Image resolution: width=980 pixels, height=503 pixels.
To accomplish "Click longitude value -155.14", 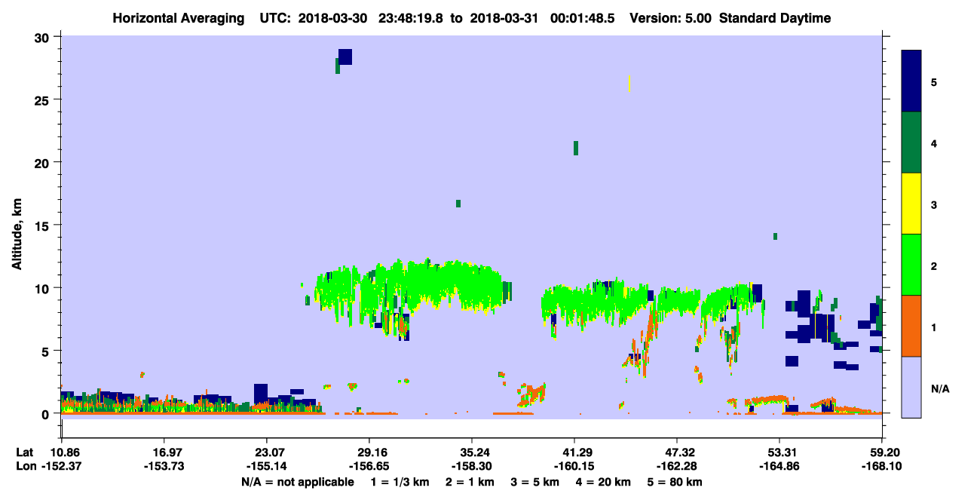I will (x=266, y=467).
